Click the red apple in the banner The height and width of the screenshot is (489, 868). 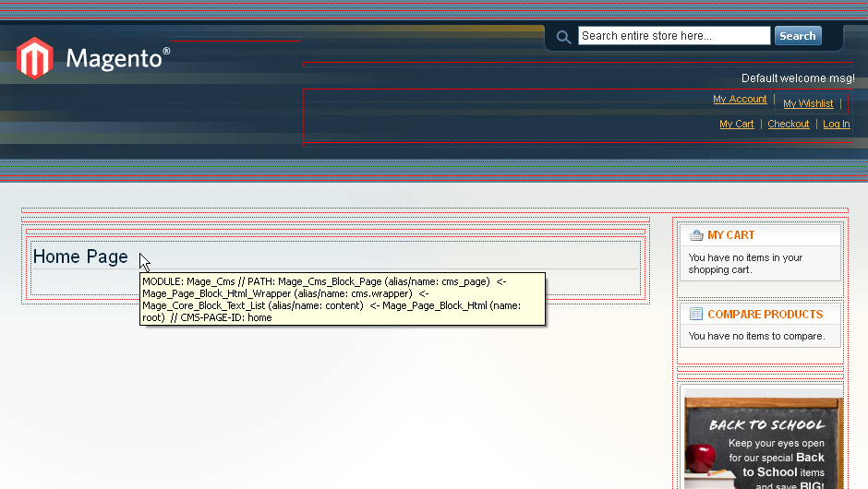click(x=703, y=454)
